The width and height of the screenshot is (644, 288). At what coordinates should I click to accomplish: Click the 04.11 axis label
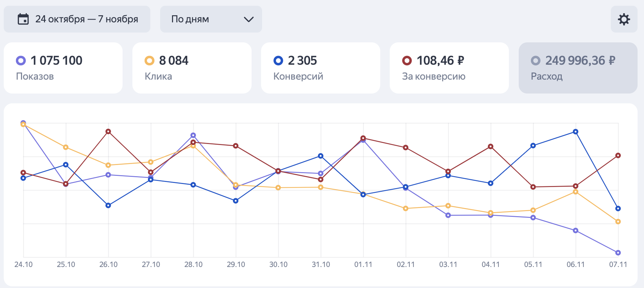point(491,265)
